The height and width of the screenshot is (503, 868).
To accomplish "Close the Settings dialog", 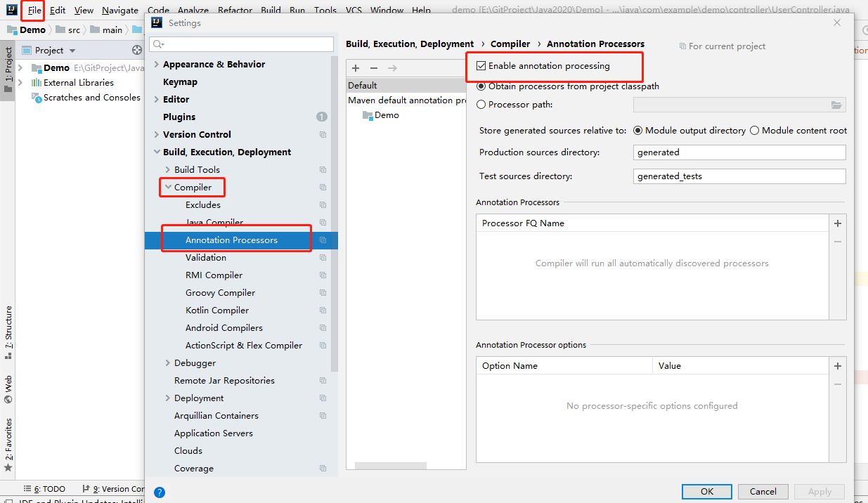I will click(x=837, y=22).
